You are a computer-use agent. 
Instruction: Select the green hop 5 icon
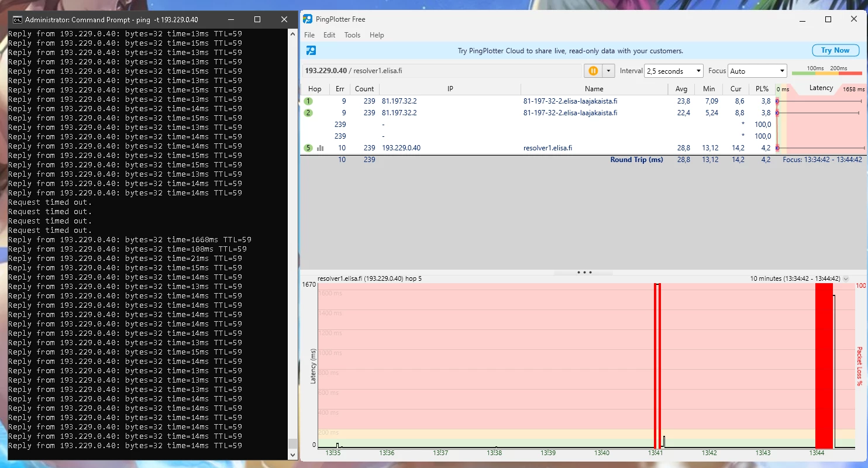[x=308, y=148]
